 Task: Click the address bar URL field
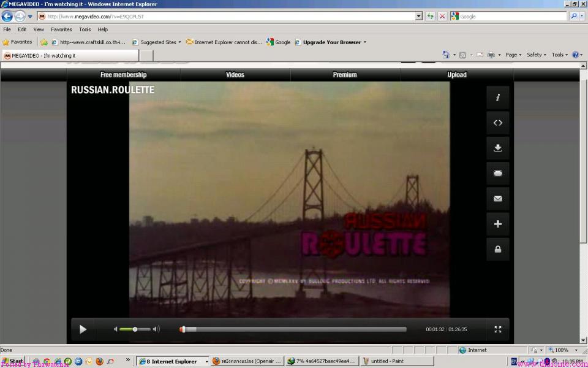(226, 17)
